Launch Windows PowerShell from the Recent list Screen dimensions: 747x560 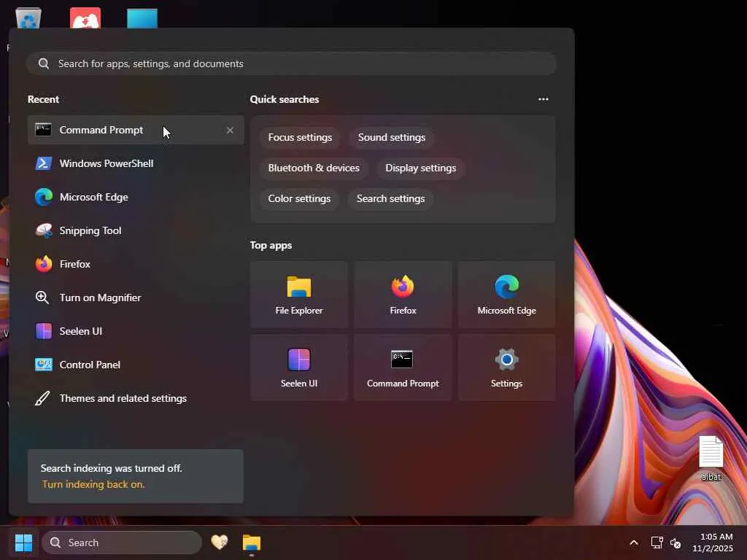[136, 163]
